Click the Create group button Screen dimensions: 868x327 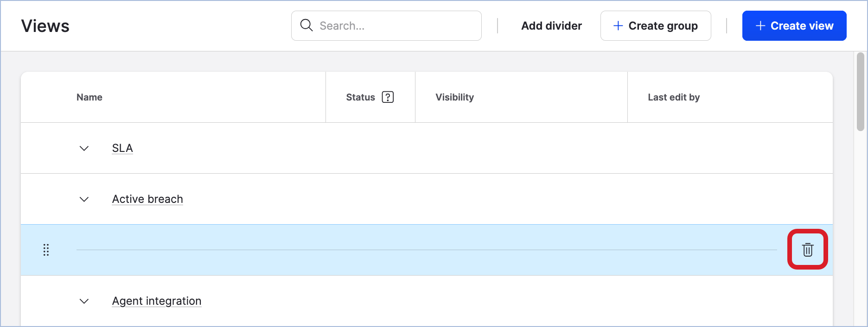tap(655, 26)
